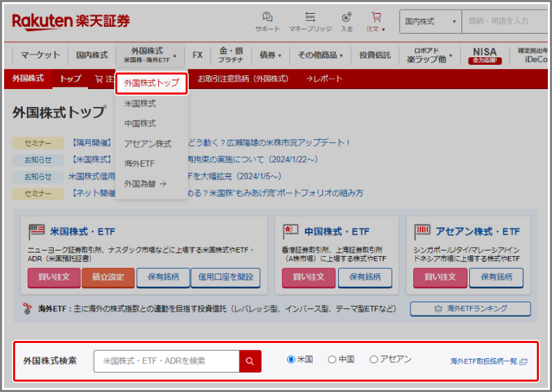The width and height of the screenshot is (552, 392).
Task: Open the サポート support icon
Action: click(268, 22)
